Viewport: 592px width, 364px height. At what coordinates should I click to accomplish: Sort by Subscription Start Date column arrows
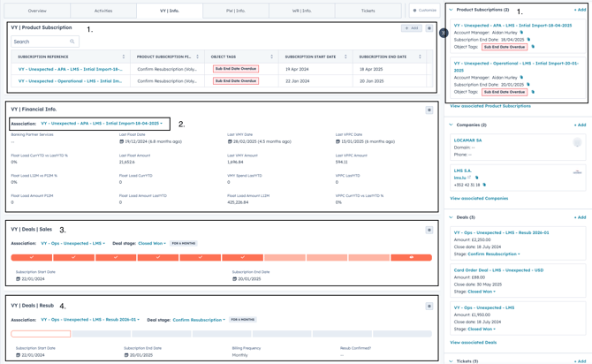[345, 57]
